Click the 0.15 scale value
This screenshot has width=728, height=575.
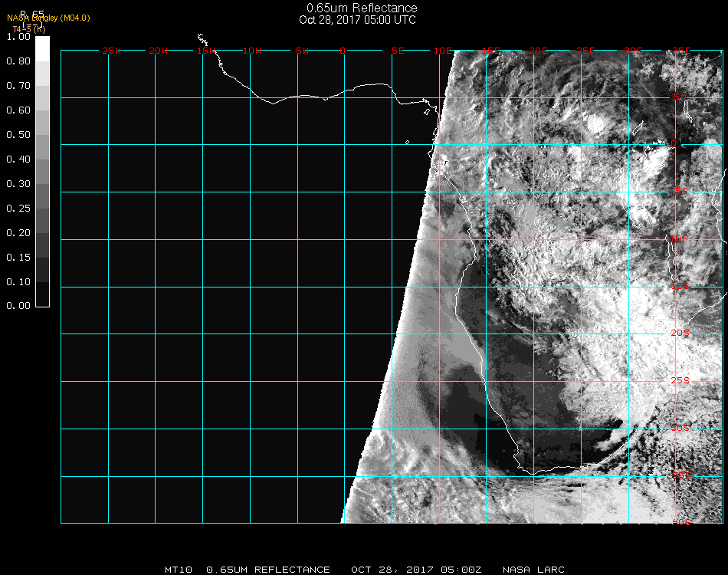[18, 258]
